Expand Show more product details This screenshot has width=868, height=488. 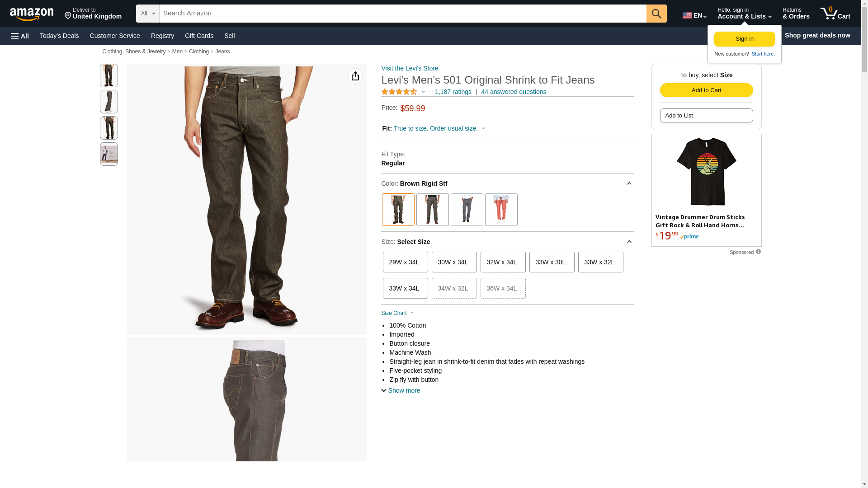click(x=401, y=390)
